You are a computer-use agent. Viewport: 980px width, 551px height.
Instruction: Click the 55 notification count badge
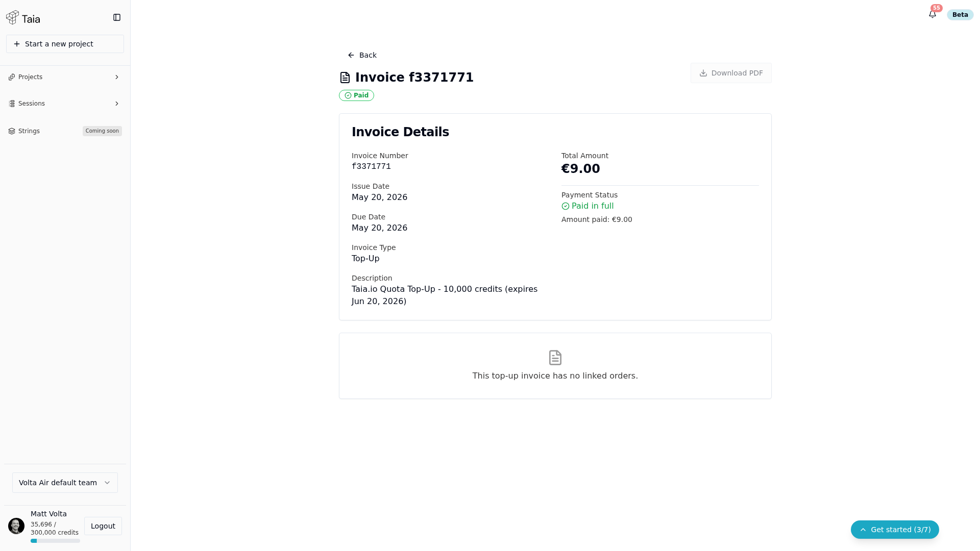937,8
